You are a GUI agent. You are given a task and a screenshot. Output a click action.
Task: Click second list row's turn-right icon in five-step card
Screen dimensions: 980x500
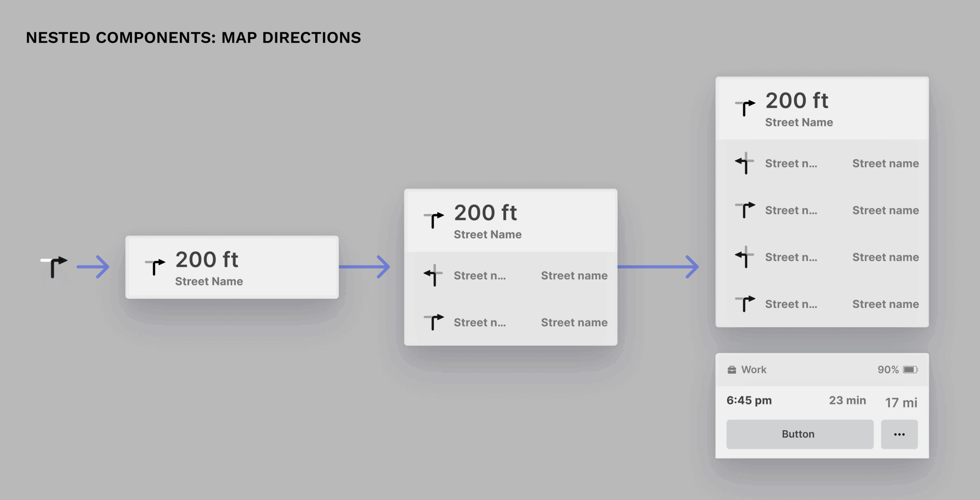[x=745, y=210]
